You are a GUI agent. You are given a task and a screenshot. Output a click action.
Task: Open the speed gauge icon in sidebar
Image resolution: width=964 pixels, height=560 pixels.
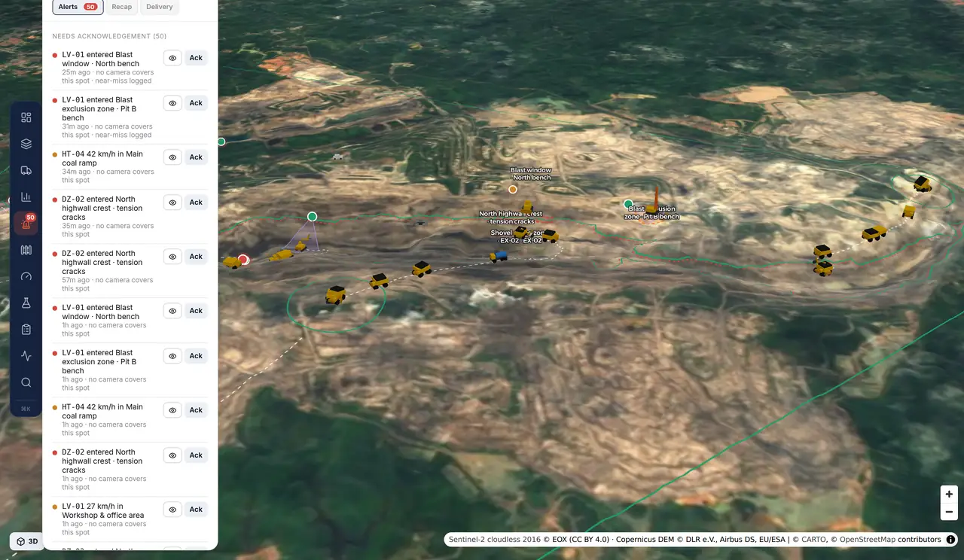[x=26, y=276]
